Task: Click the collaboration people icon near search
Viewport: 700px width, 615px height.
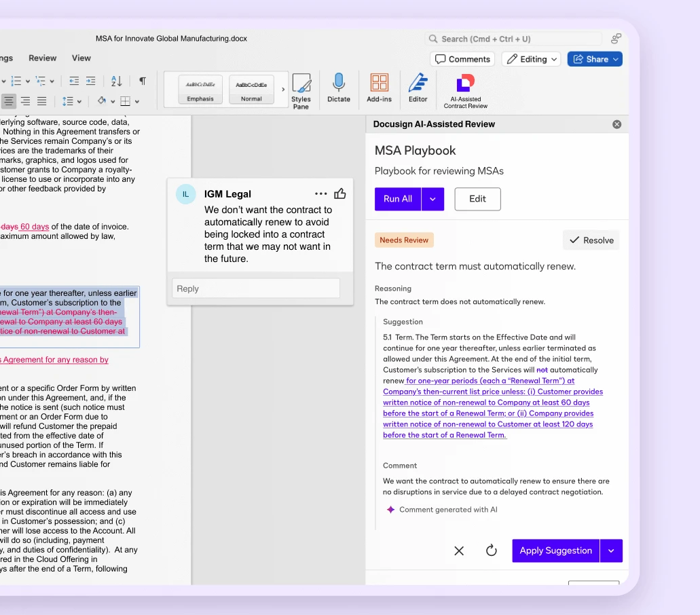Action: (616, 39)
